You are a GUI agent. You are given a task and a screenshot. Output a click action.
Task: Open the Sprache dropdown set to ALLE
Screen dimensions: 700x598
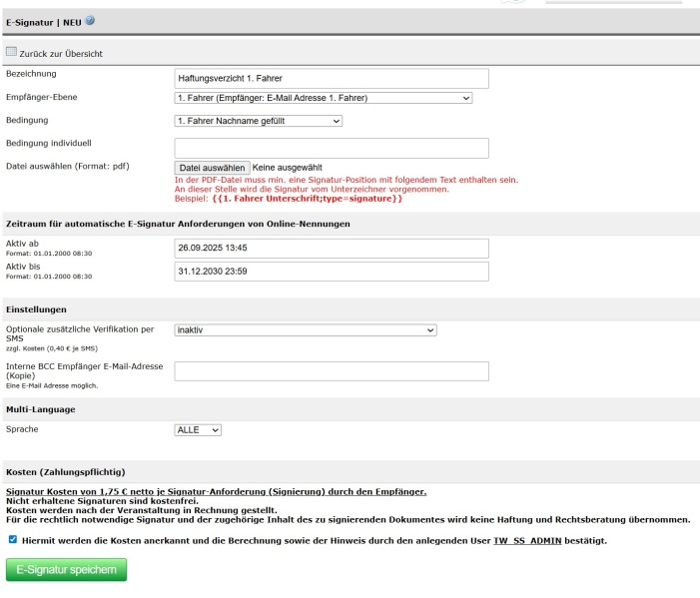coord(198,430)
